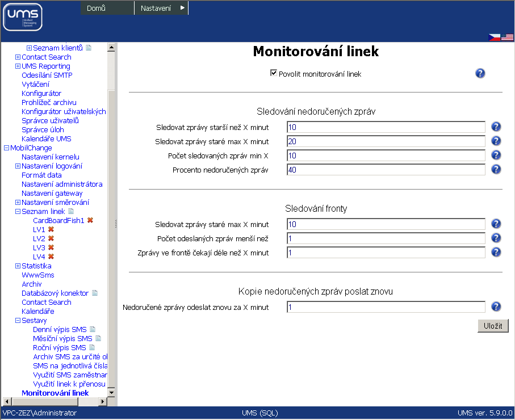Open help for Sledovat zprávy starší než X minut
Screen dimensions: 515x420
point(496,127)
